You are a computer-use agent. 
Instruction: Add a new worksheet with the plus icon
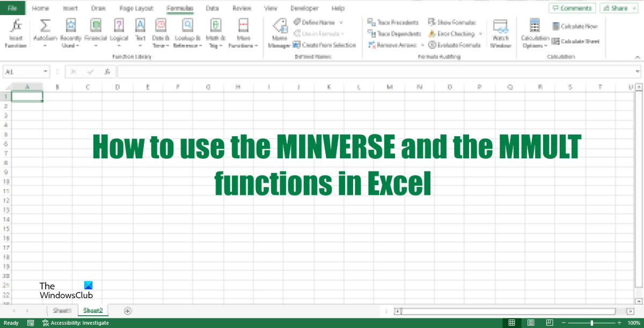coord(128,310)
